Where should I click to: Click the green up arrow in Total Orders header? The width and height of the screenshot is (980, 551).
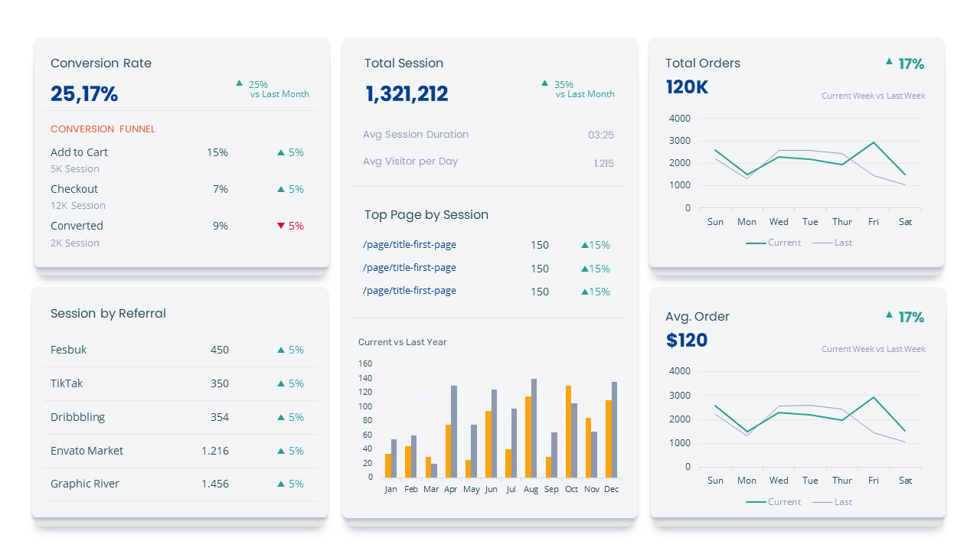click(x=889, y=60)
